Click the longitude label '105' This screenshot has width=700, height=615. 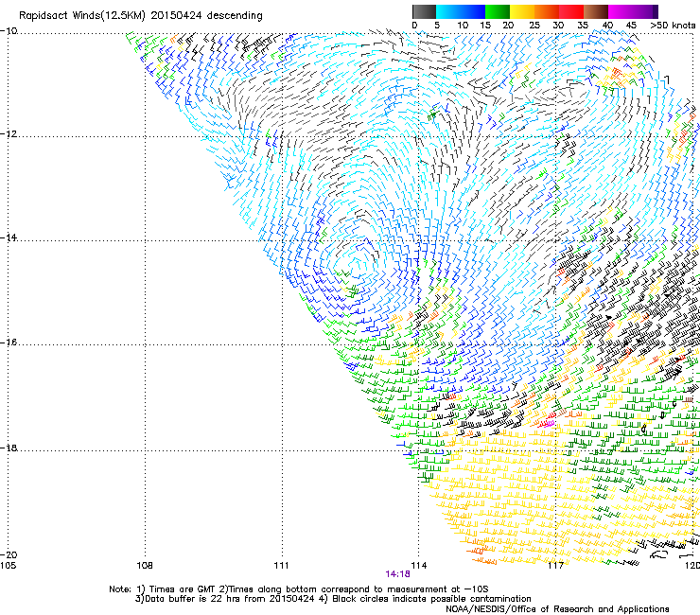click(8, 566)
